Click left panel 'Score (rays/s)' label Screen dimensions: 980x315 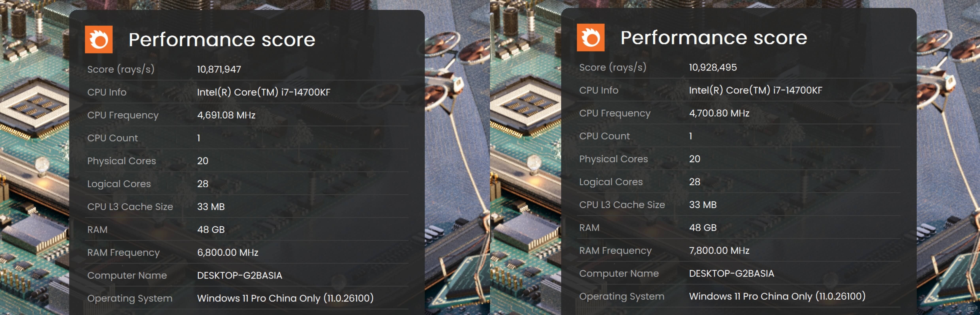coord(121,69)
